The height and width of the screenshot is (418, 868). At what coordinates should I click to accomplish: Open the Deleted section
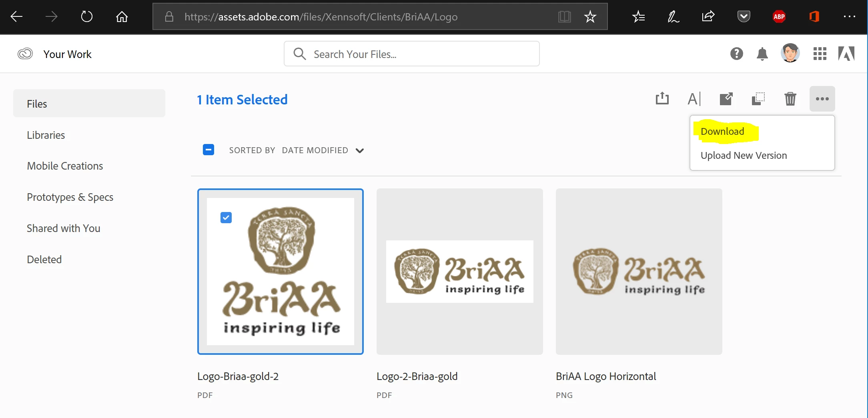pyautogui.click(x=44, y=259)
